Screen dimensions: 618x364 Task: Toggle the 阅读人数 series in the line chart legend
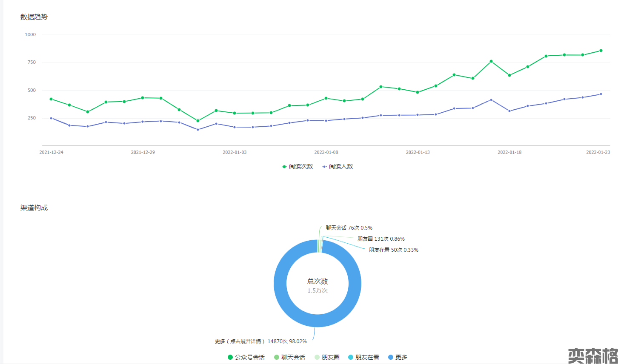(337, 166)
